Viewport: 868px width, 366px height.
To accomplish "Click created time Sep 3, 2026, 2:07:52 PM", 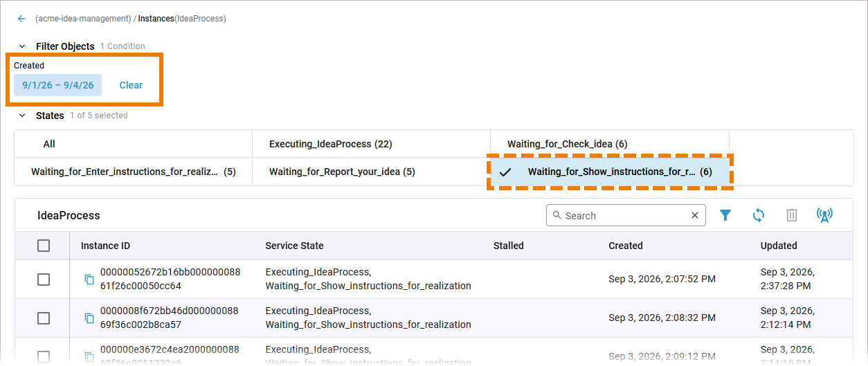I will 662,279.
